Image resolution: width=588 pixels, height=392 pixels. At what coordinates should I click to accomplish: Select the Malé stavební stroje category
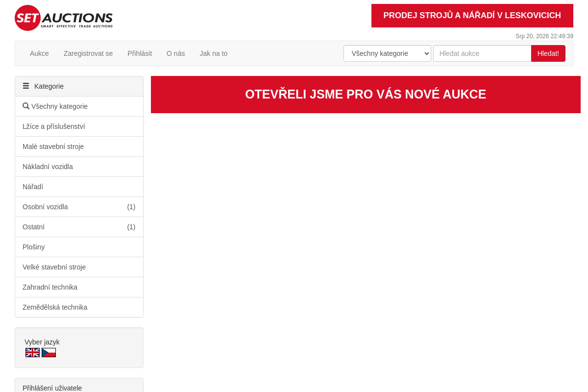[79, 147]
